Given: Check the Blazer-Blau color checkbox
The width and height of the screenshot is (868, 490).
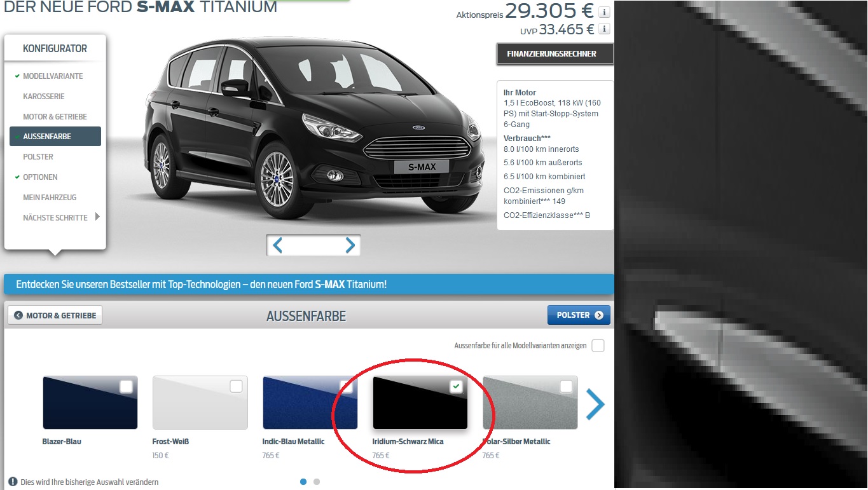Looking at the screenshot, I should [126, 386].
